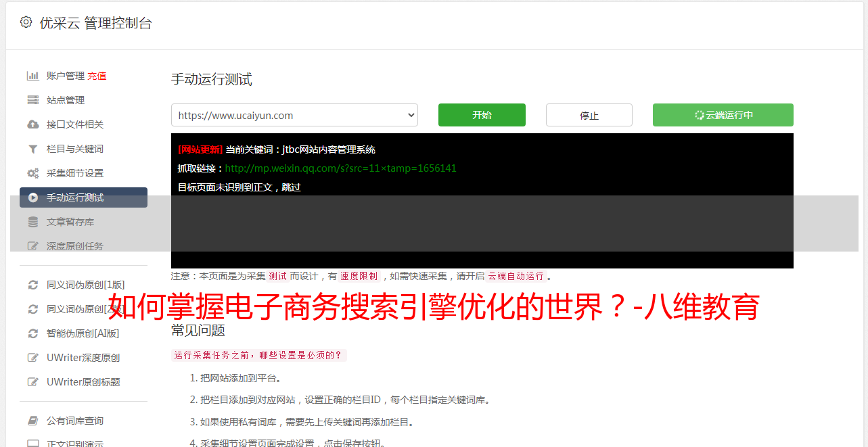868x447 pixels.
Task: Click the 云端自动运行 tag in the note
Action: coord(516,276)
